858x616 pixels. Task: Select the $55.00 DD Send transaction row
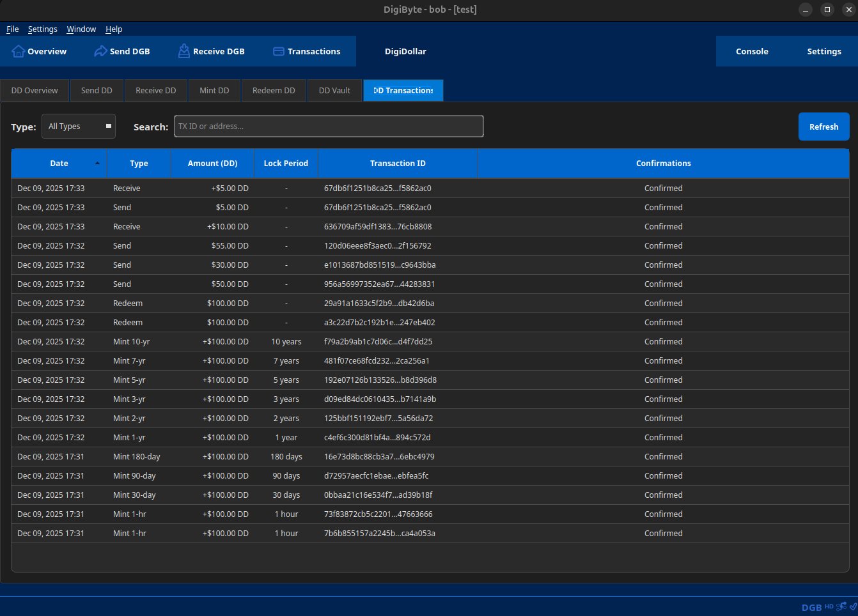coord(430,246)
